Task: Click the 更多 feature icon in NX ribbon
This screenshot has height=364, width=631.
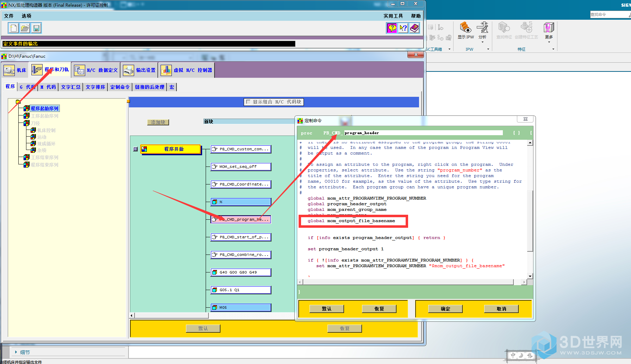Action: click(x=549, y=27)
